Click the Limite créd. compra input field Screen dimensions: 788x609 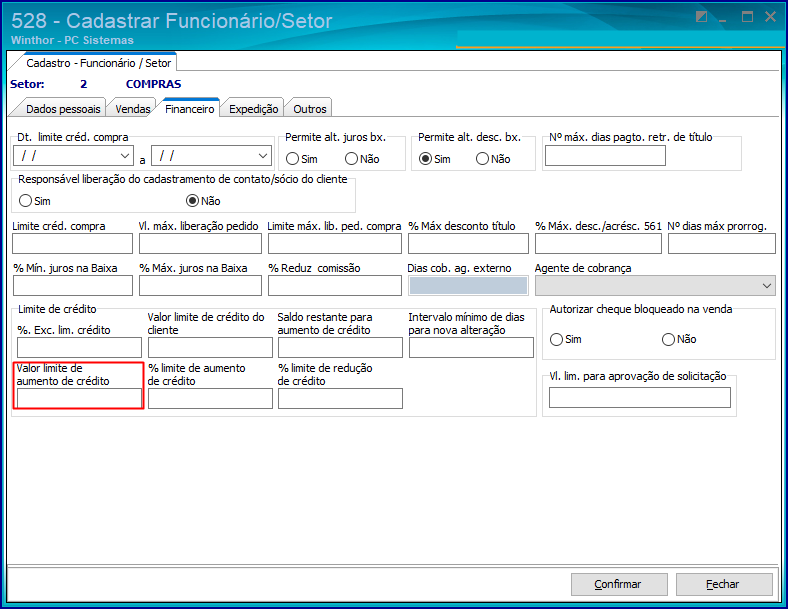coord(72,244)
